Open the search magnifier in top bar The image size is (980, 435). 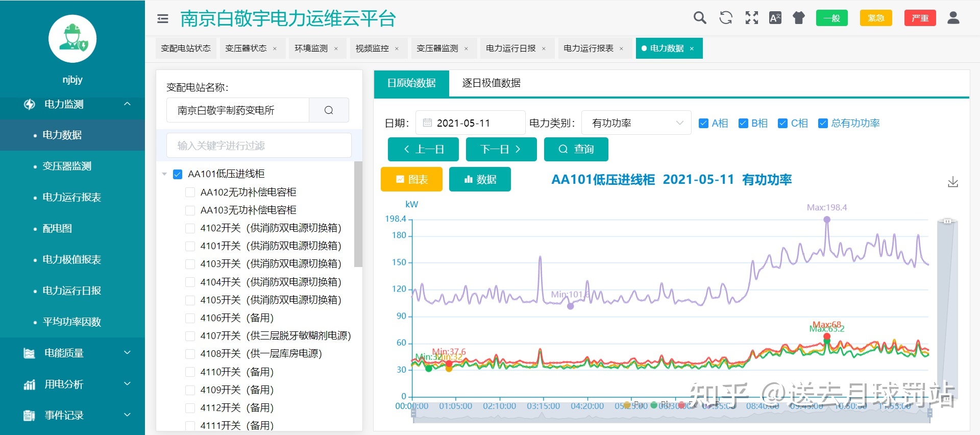coord(700,18)
